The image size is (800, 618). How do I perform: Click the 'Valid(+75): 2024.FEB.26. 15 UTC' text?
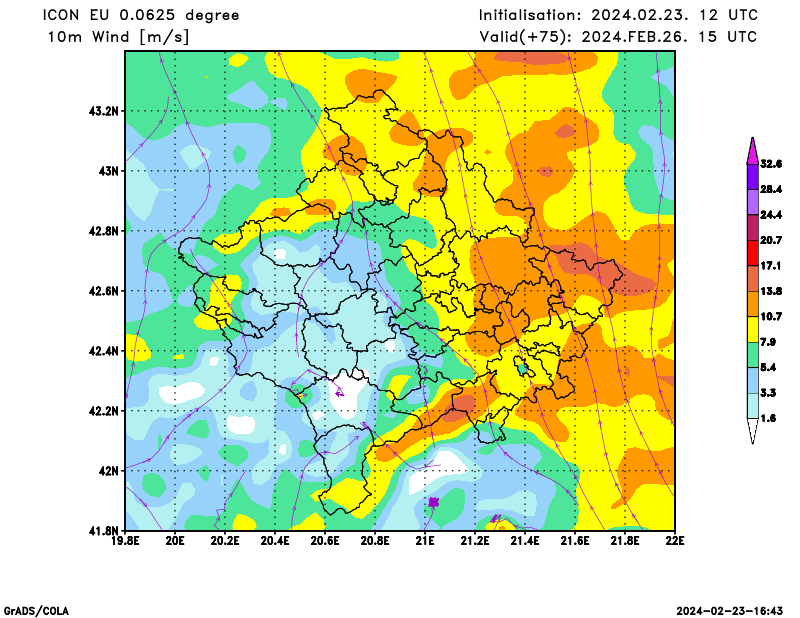[x=618, y=37]
